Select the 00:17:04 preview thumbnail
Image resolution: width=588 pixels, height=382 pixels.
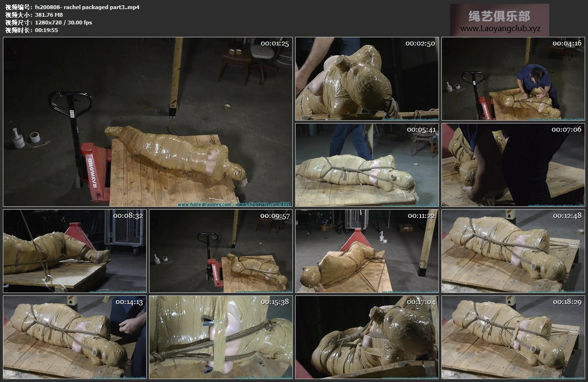(367, 337)
